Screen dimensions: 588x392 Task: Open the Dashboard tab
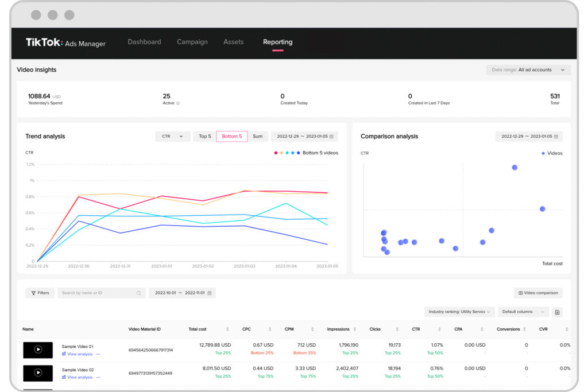[144, 42]
